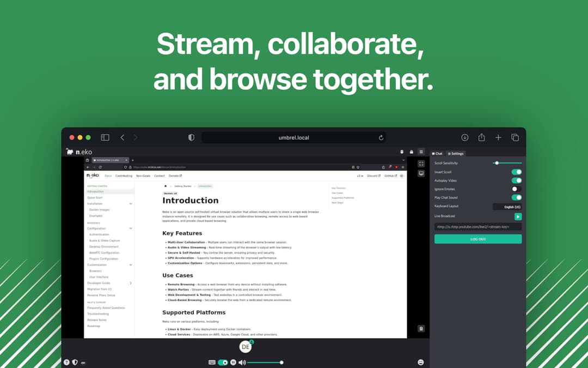Collapse the Configuration section in docs sidebar
The image size is (588, 368).
pos(131,228)
